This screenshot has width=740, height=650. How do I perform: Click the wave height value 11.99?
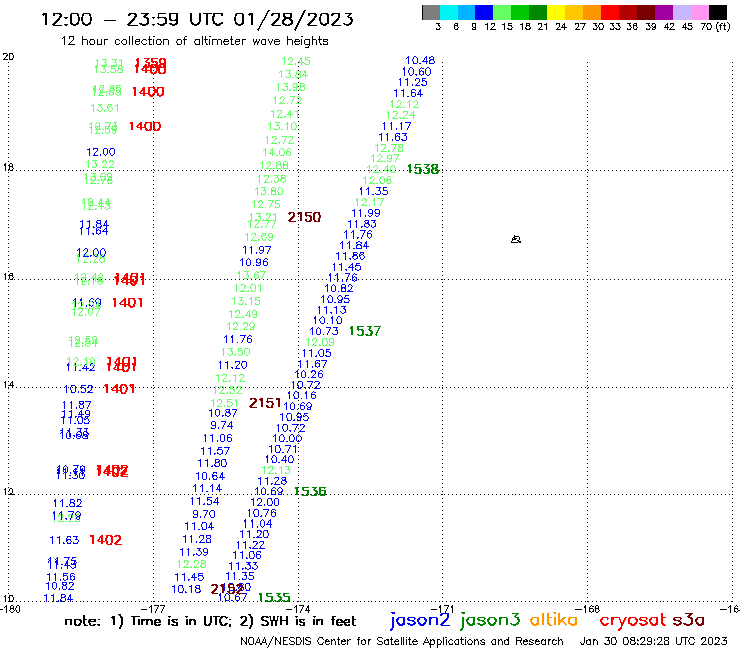pos(366,213)
